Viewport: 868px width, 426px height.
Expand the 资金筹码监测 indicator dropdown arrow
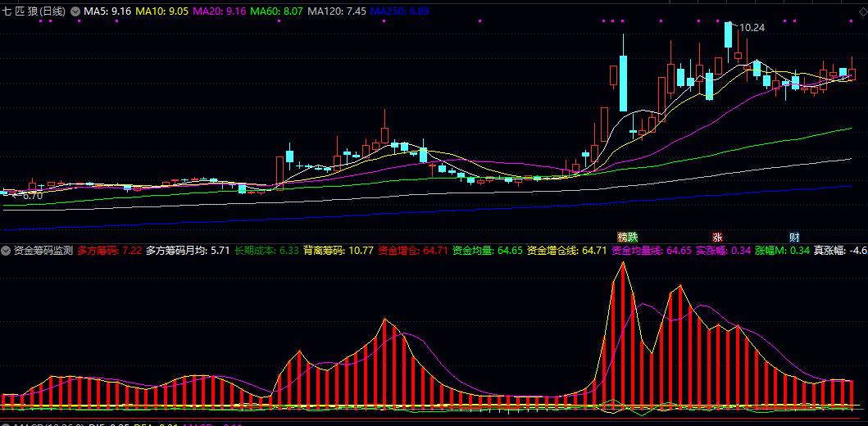(x=7, y=251)
